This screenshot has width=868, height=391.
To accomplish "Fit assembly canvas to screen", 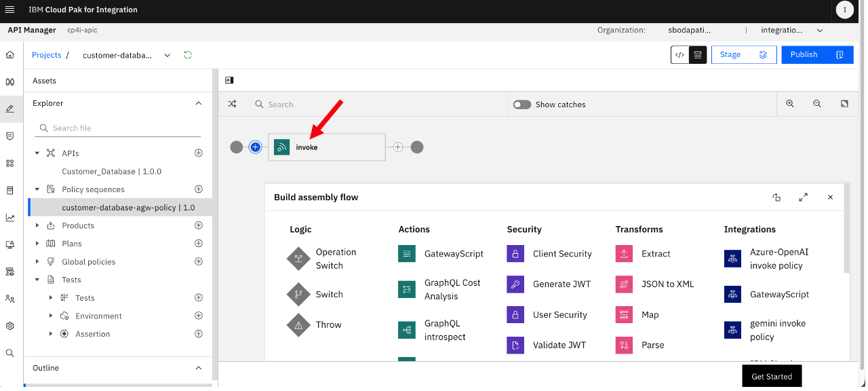I will coord(844,104).
